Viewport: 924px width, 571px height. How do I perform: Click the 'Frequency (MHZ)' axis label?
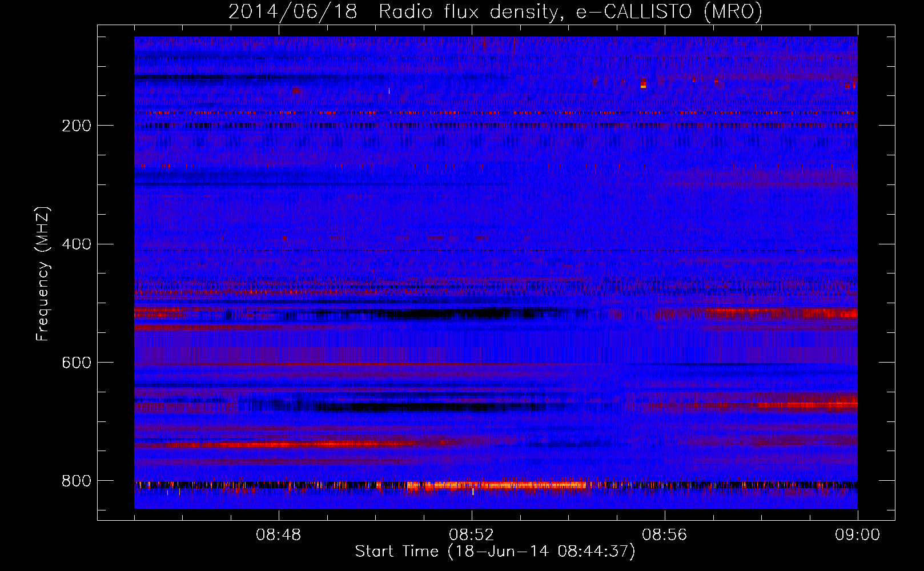pos(43,274)
